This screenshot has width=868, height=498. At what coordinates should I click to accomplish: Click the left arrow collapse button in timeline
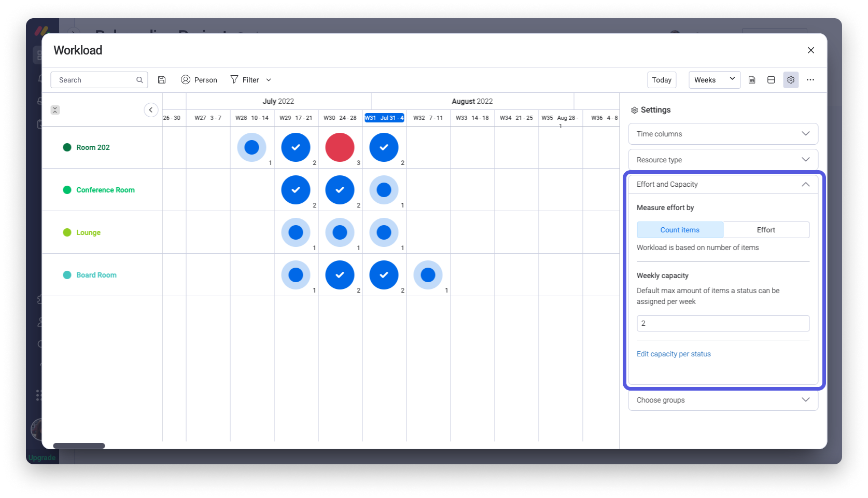(x=151, y=110)
